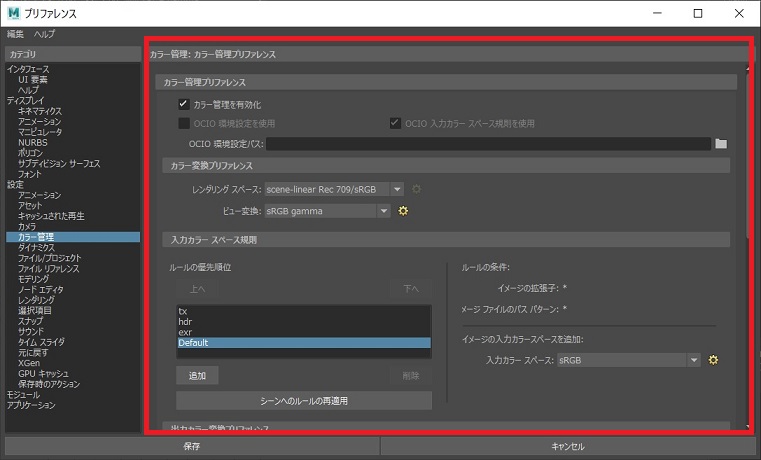Click the gear icon beside input color space sRGB

pyautogui.click(x=713, y=360)
